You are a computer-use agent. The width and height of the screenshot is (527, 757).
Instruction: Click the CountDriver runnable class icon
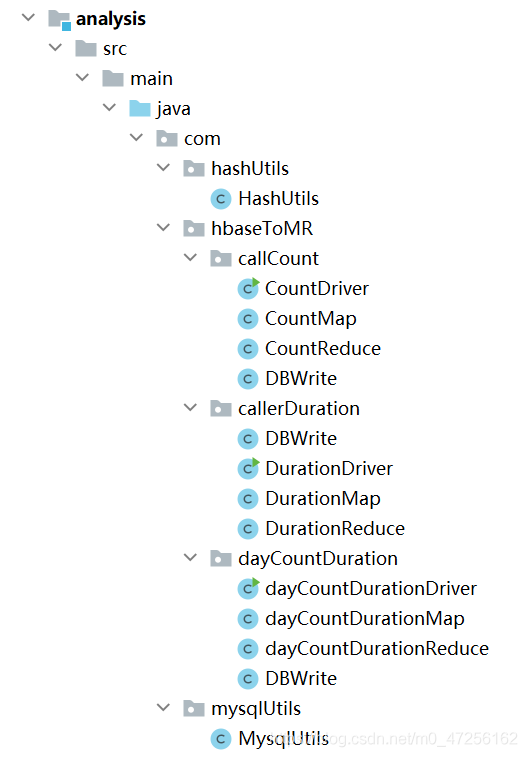(x=249, y=288)
